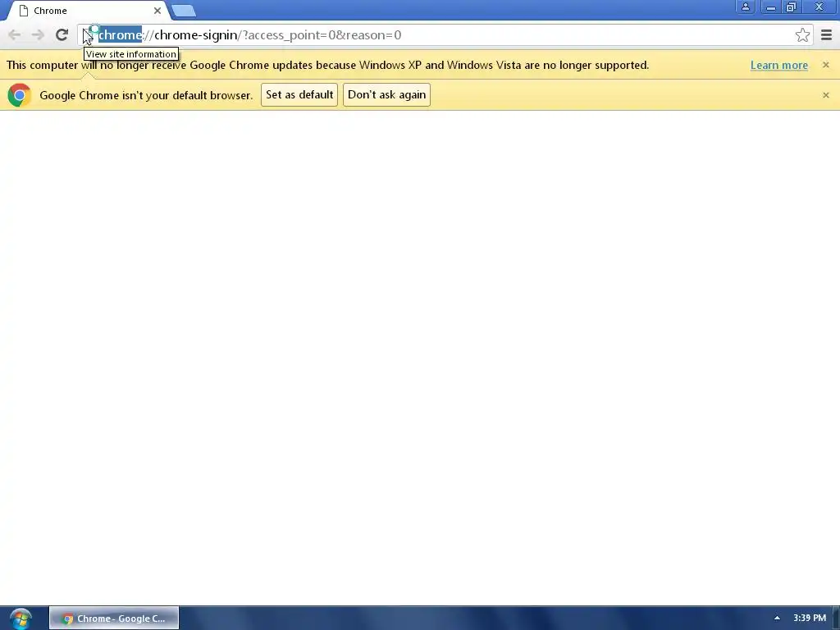Open the view site information icon
Image resolution: width=840 pixels, height=630 pixels.
89,35
